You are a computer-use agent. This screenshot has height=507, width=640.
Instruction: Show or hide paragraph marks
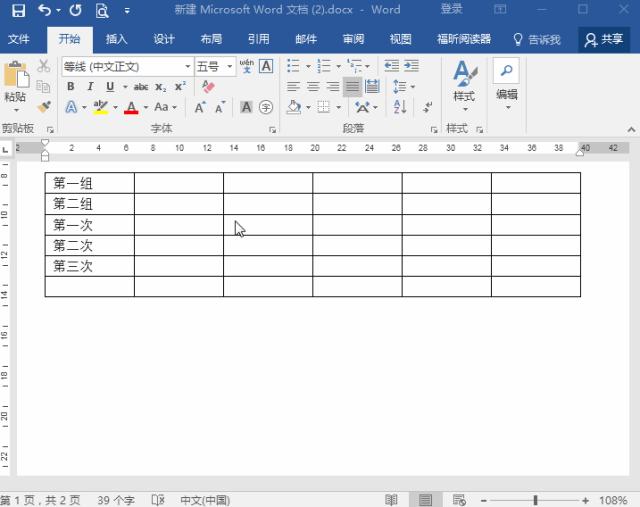(x=427, y=107)
